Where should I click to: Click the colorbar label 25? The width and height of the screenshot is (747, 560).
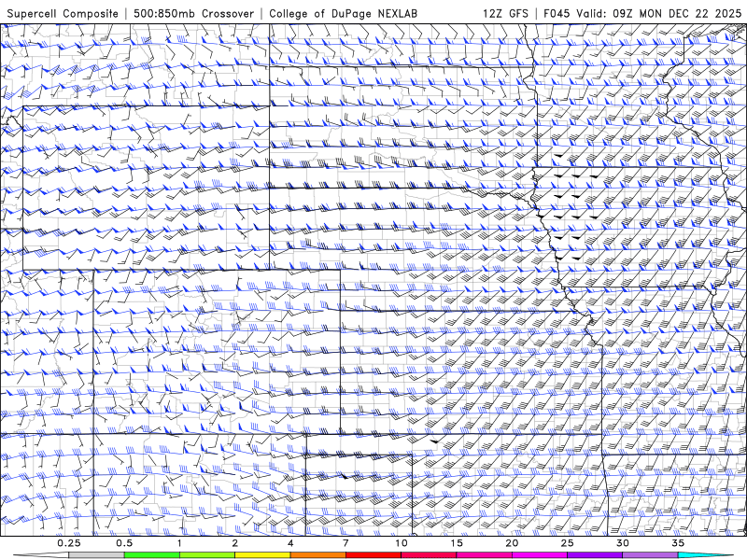tap(567, 543)
